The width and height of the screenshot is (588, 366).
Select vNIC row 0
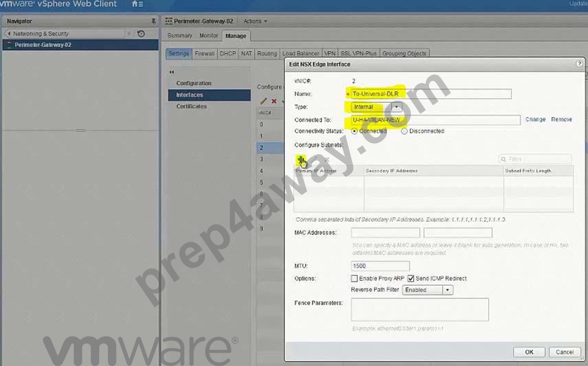(270, 124)
